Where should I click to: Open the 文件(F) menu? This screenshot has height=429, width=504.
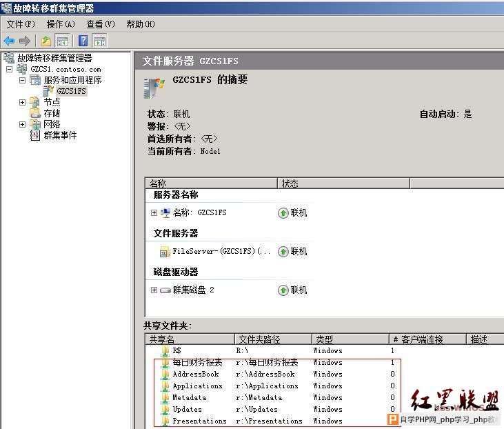point(21,24)
